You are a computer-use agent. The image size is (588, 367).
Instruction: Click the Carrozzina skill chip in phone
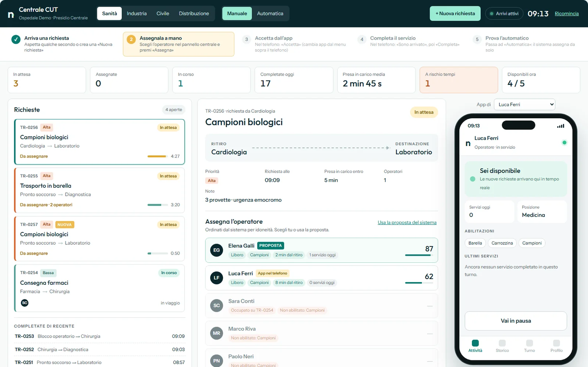coord(502,243)
